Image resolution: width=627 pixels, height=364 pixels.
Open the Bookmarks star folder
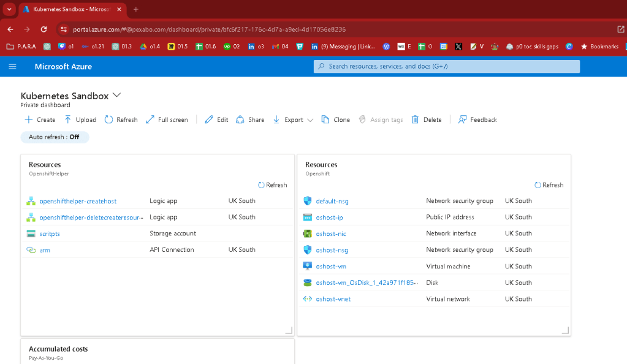click(599, 47)
